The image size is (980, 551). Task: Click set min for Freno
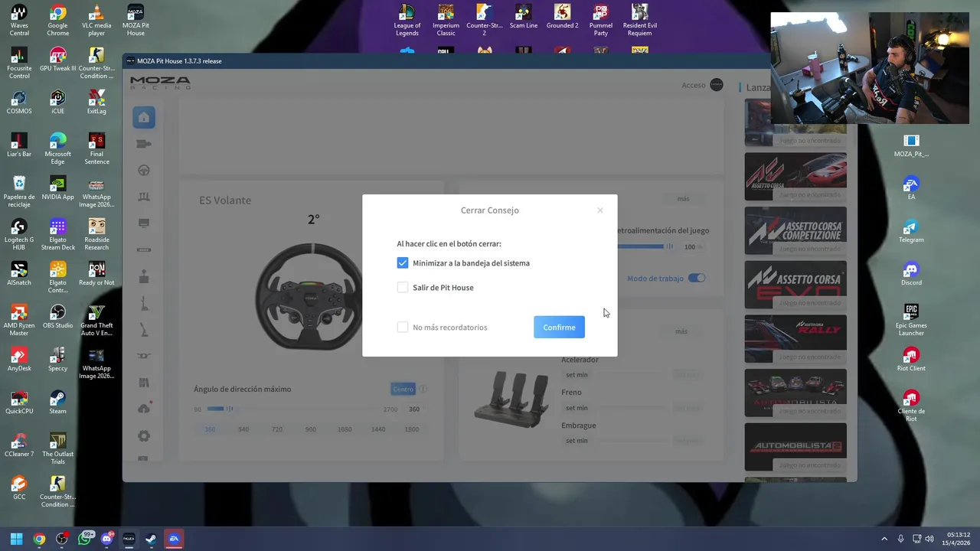[577, 408]
